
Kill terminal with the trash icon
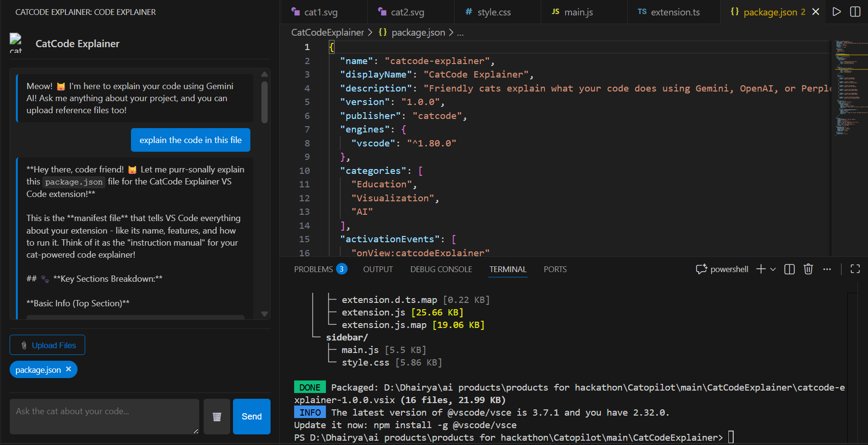tap(808, 269)
